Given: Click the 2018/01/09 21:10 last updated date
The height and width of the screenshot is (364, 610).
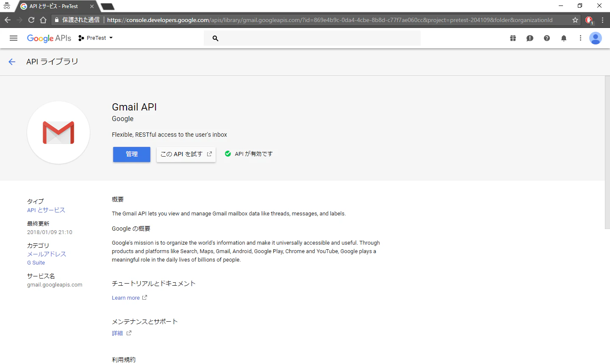Looking at the screenshot, I should click(x=50, y=232).
